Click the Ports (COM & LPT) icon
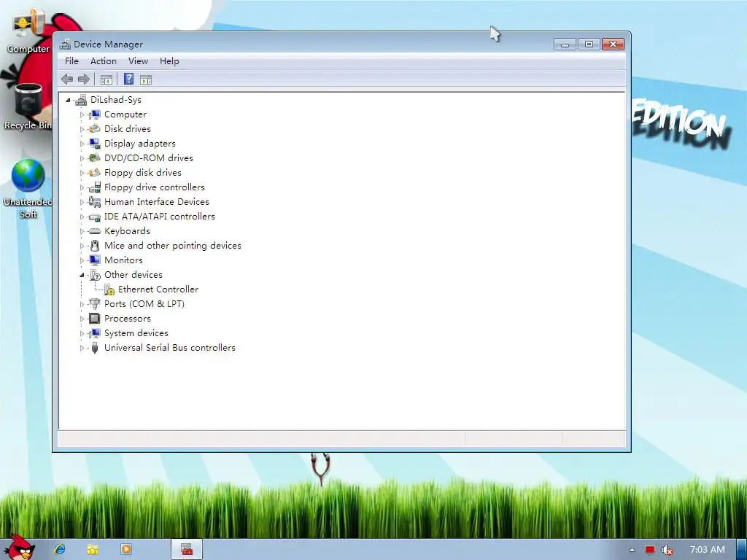The width and height of the screenshot is (747, 560). click(x=95, y=304)
